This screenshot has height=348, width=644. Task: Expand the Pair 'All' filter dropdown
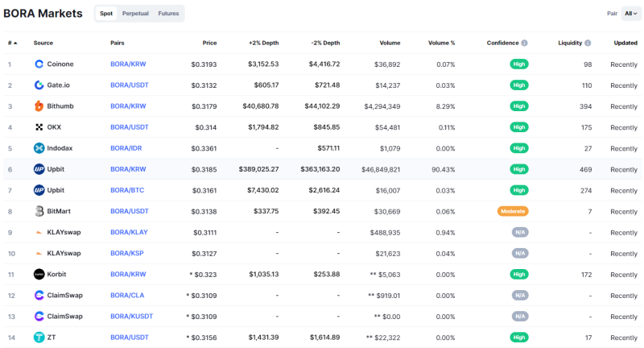(x=631, y=14)
